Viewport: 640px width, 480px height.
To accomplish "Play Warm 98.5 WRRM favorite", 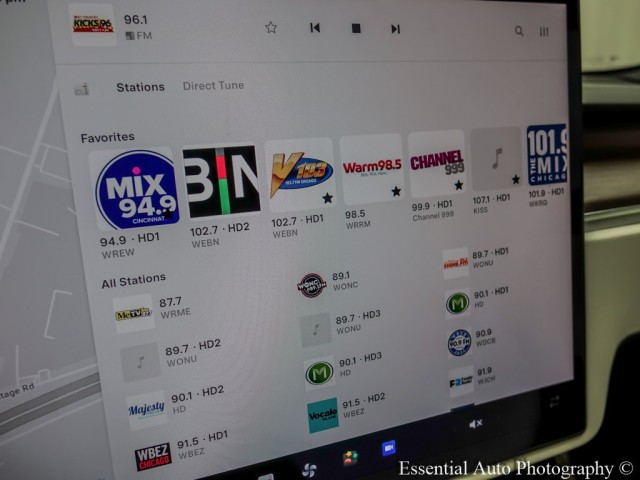I will point(371,169).
